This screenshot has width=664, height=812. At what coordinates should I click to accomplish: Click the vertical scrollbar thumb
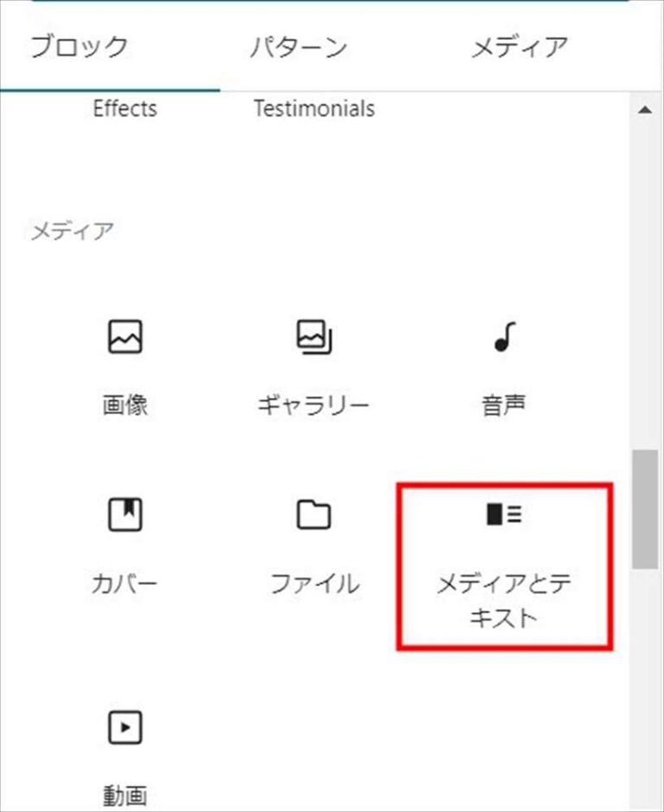point(645,508)
